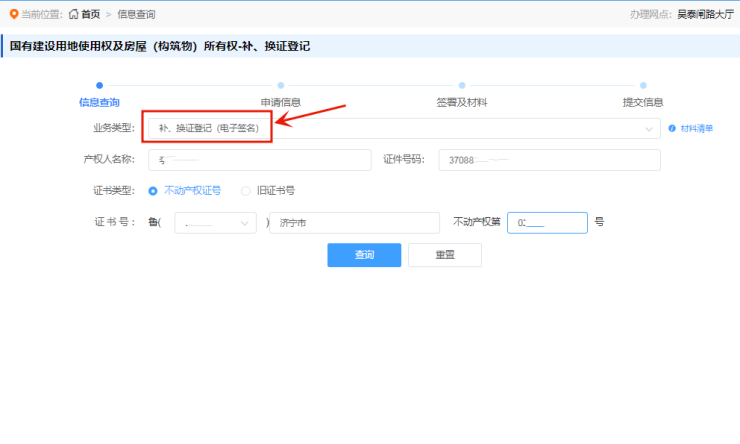Image resolution: width=740 pixels, height=444 pixels.
Task: Select the 提交信息 step label
Action: (x=643, y=102)
